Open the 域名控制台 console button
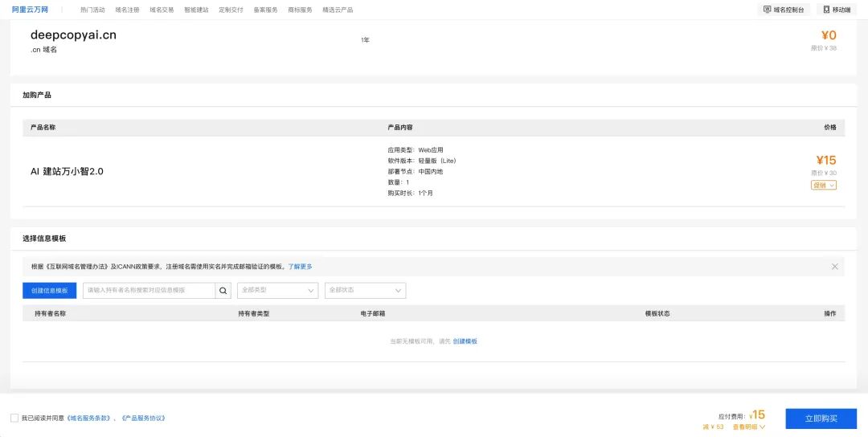Image resolution: width=868 pixels, height=437 pixels. [x=784, y=10]
